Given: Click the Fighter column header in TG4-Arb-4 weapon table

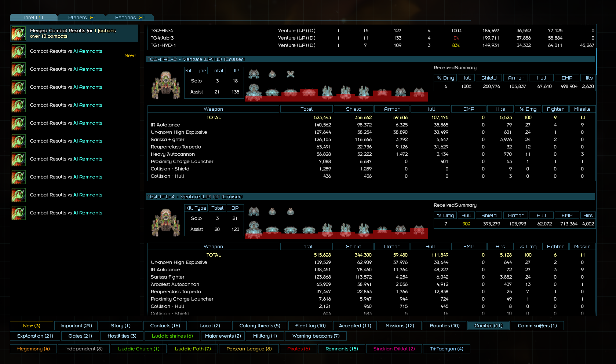Looking at the screenshot, I should point(555,246).
